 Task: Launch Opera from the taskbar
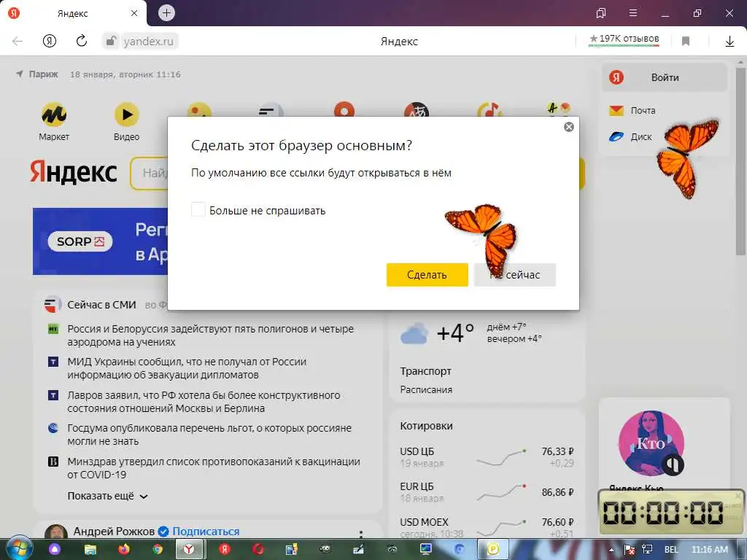pyautogui.click(x=258, y=550)
